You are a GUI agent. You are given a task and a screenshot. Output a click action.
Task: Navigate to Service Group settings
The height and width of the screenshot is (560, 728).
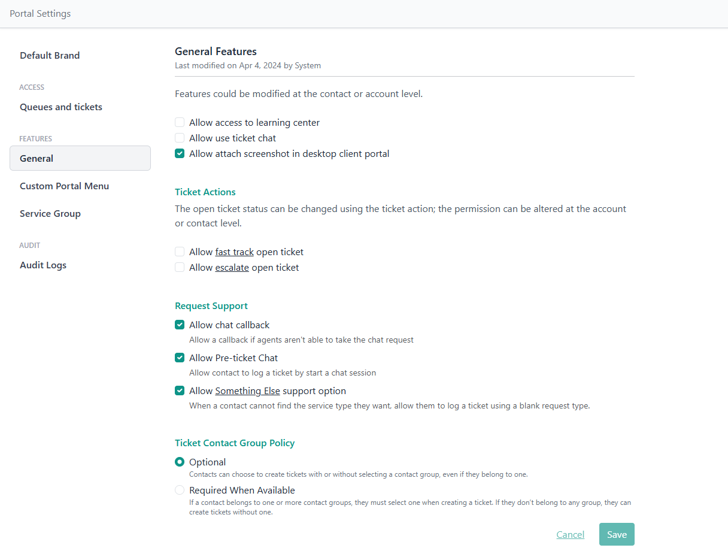coord(50,213)
